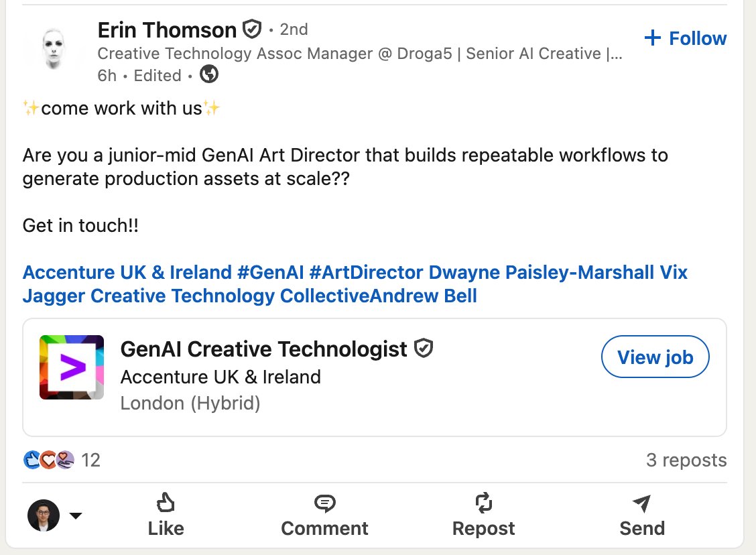Click the verified badge beside GenAI Creative Technologist
This screenshot has width=756, height=555.
[424, 348]
